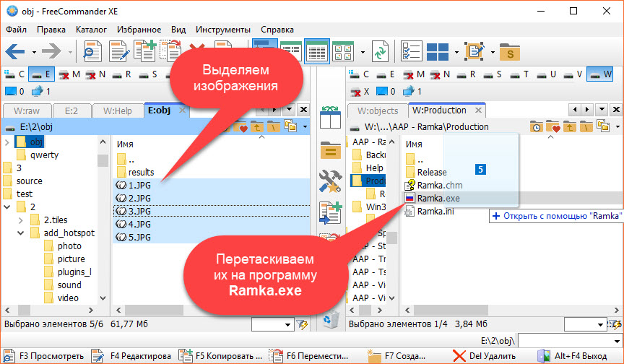Click the blue four-tiles layout icon
Image resolution: width=624 pixels, height=364 pixels.
(x=438, y=52)
